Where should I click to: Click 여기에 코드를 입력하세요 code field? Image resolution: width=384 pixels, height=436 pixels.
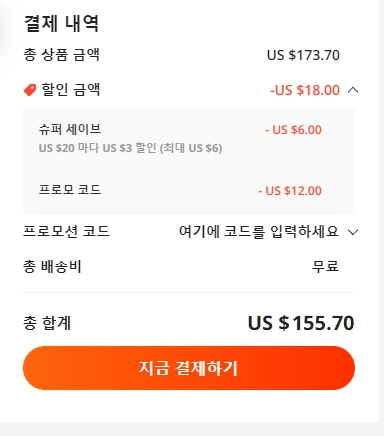(259, 231)
